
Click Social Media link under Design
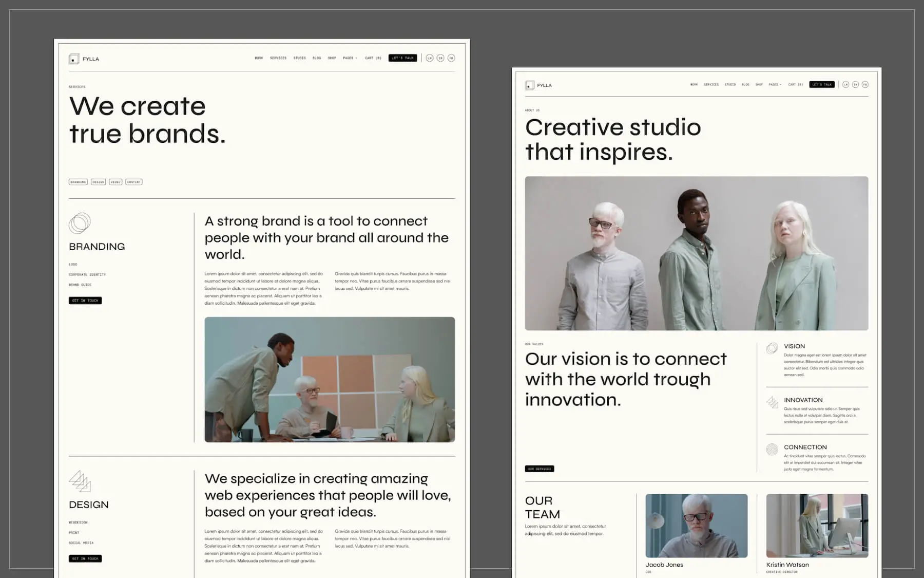click(81, 543)
